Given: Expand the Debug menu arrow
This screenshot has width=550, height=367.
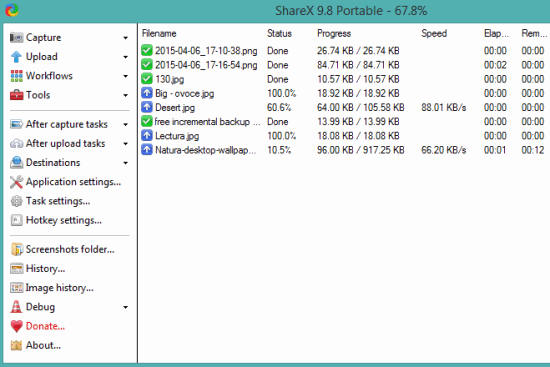Looking at the screenshot, I should click(x=126, y=307).
